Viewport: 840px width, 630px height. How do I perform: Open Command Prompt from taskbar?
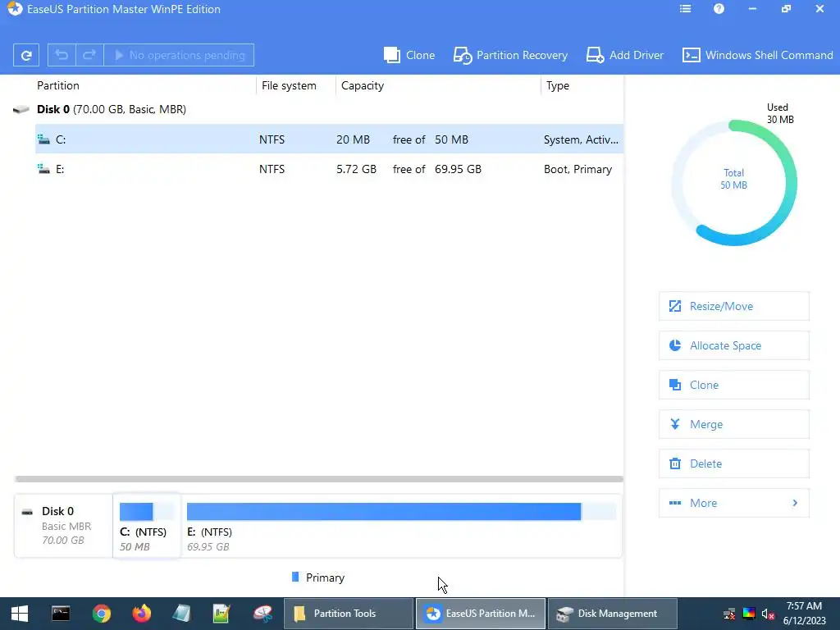[x=61, y=614]
